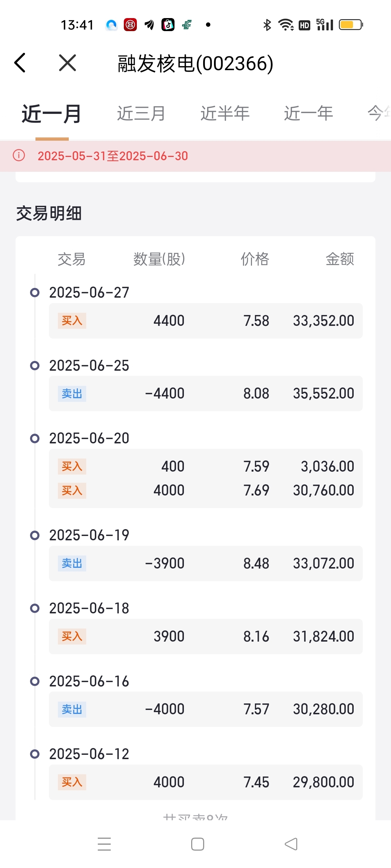Viewport: 391px width, 868px height.
Task: Tap the info icon beside date range
Action: tap(19, 156)
